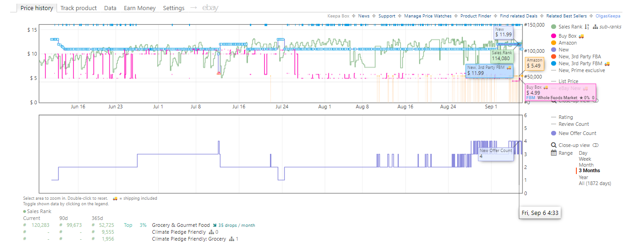Click the Top 3% text
This screenshot has height=242, width=644.
click(x=135, y=225)
